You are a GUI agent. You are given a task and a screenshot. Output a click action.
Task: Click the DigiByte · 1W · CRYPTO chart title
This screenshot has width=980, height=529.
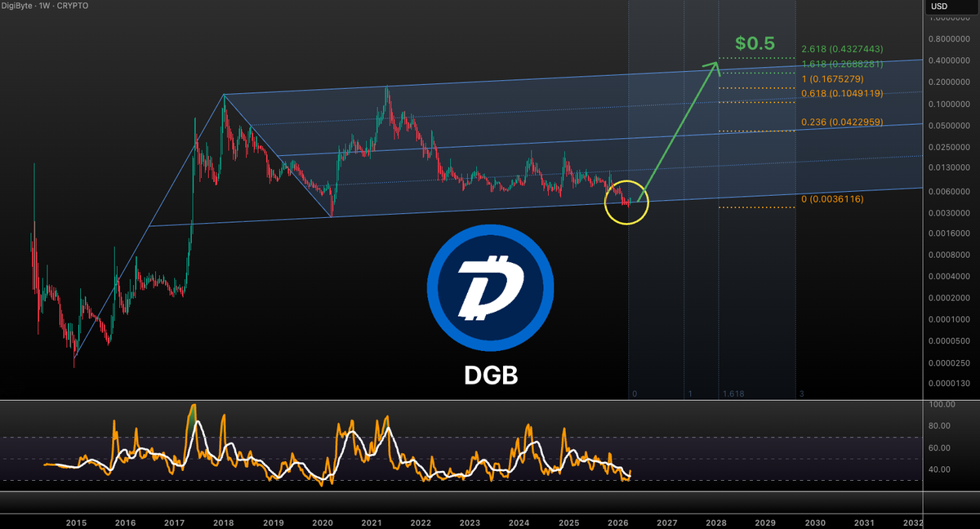click(x=46, y=7)
